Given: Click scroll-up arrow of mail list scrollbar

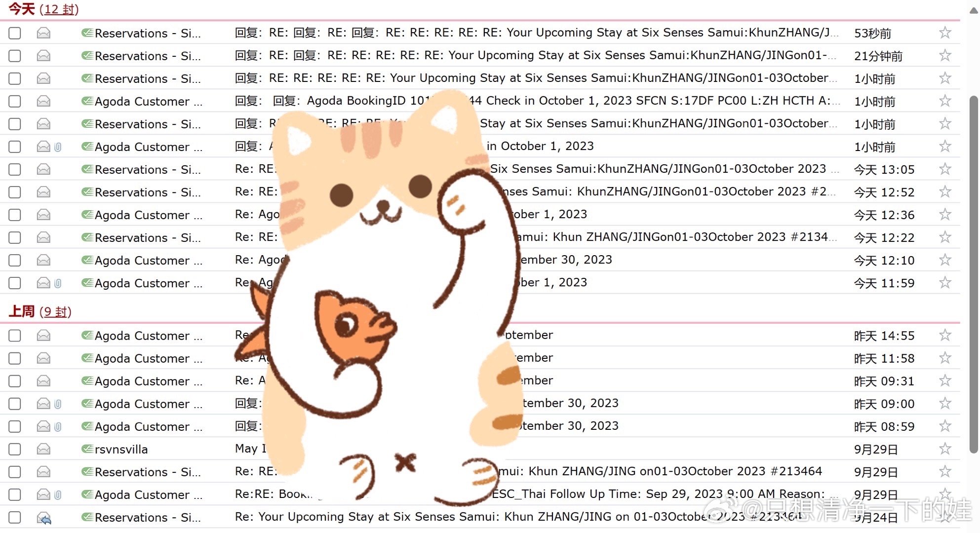Looking at the screenshot, I should click(974, 10).
